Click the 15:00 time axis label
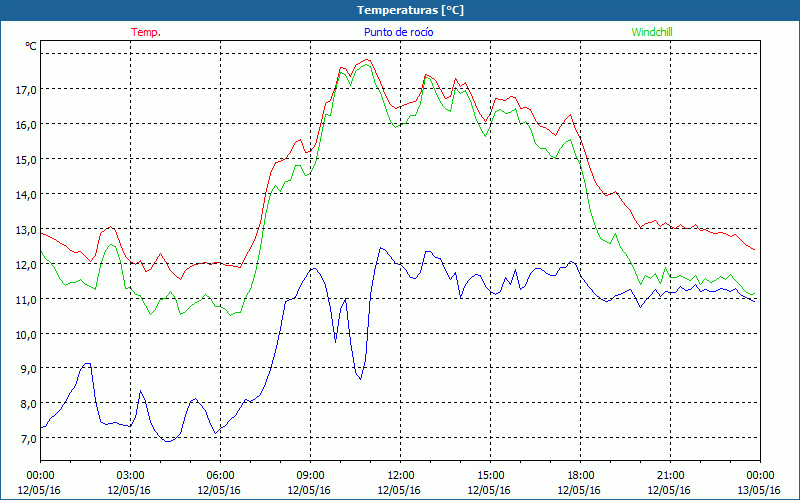The width and height of the screenshot is (800, 500). pyautogui.click(x=490, y=476)
